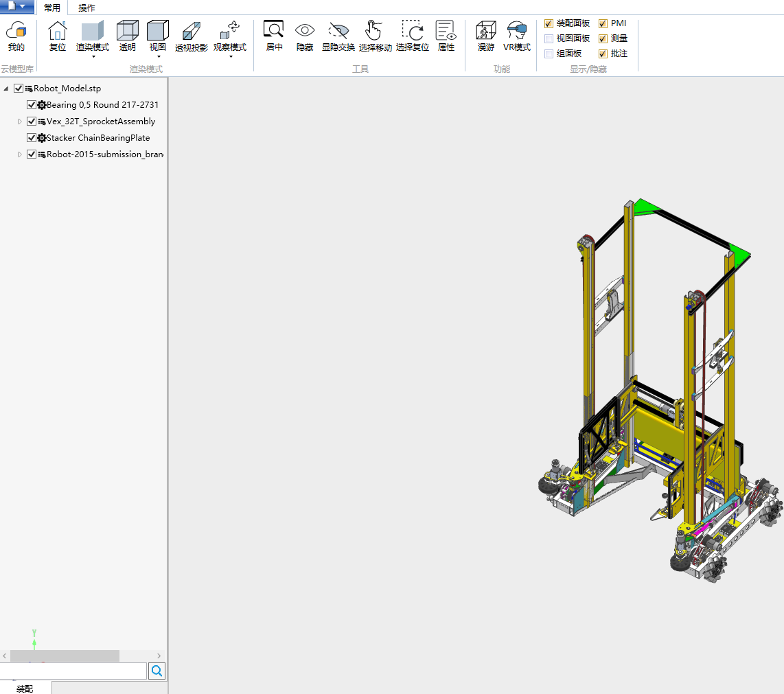Click the search magnifier button
The height and width of the screenshot is (694, 784).
coord(157,671)
